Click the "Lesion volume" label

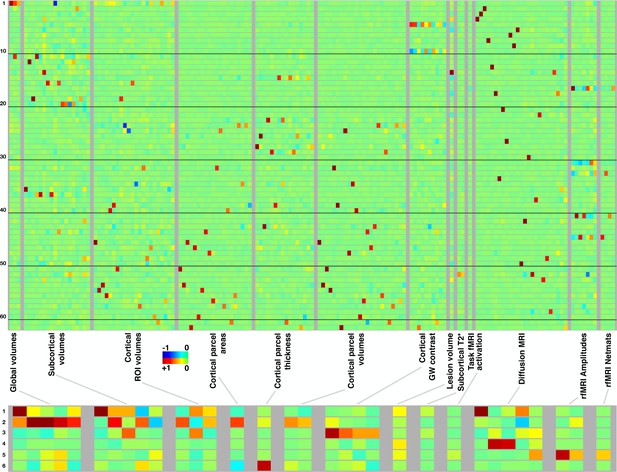451,361
